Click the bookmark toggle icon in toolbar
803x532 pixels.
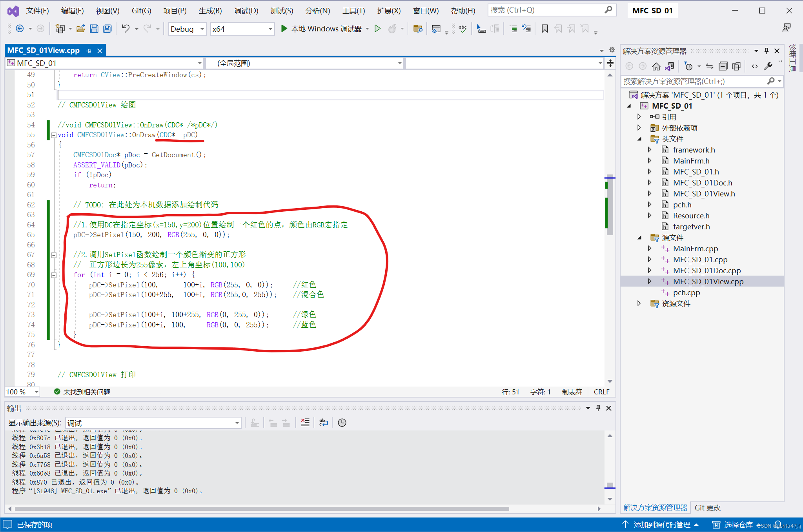coord(544,29)
